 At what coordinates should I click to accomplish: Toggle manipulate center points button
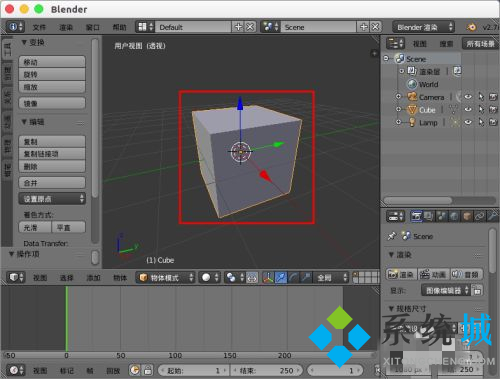pos(252,277)
